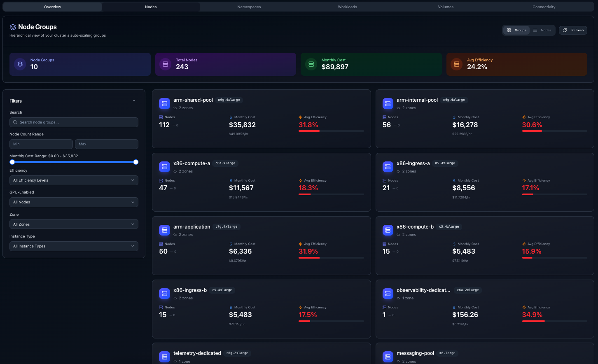The image size is (598, 364).
Task: Expand the All Instance Types dropdown
Action: pyautogui.click(x=74, y=246)
